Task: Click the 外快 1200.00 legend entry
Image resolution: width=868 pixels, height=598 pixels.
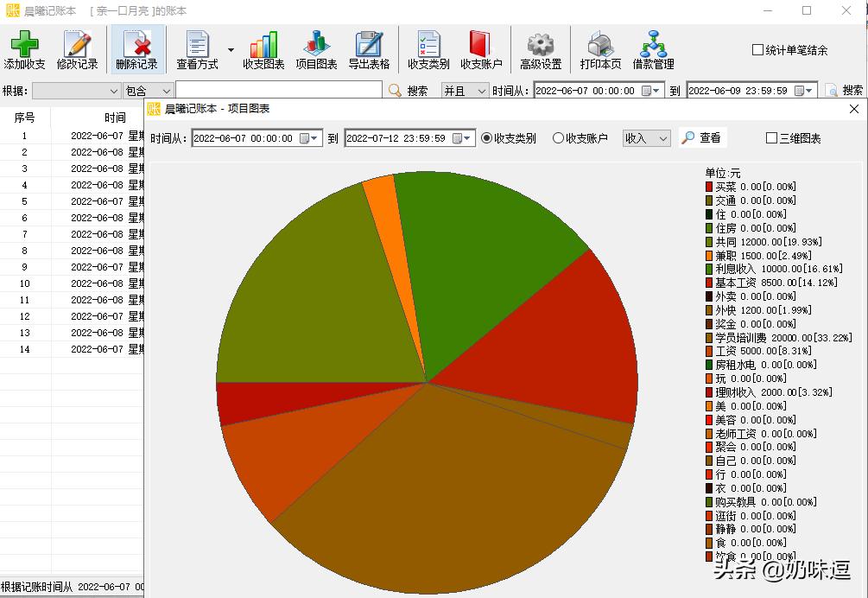Action: click(758, 310)
